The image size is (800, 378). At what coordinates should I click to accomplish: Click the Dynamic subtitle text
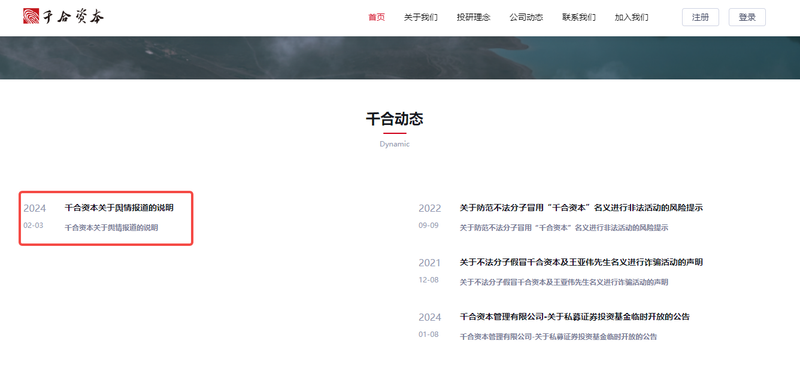tap(394, 144)
